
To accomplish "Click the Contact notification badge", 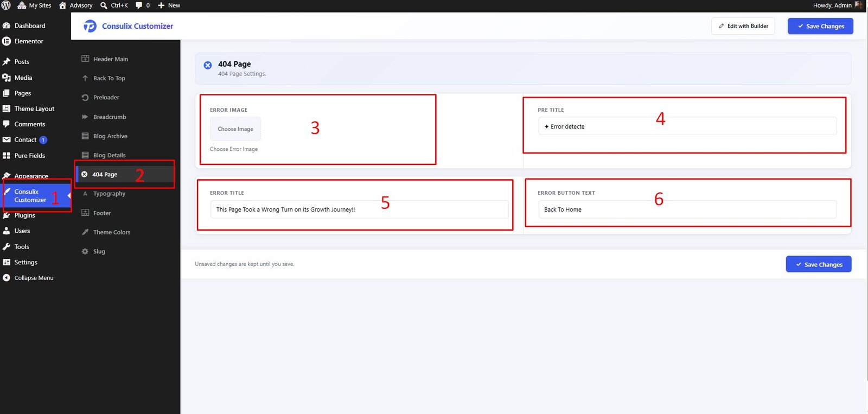I will click(43, 140).
